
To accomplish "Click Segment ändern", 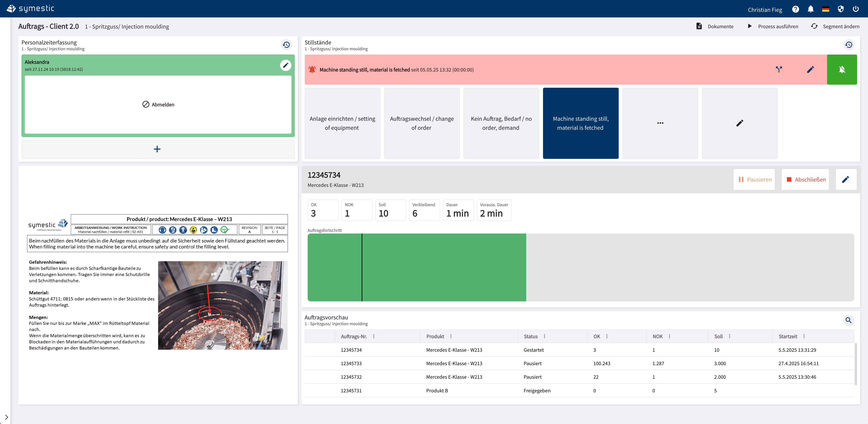I will 835,26.
